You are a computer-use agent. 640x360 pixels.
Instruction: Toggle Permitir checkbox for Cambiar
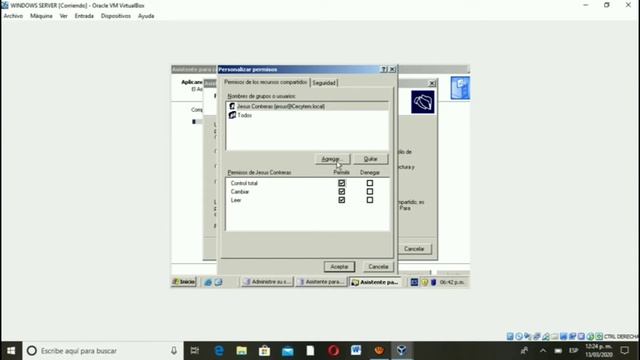tap(342, 191)
